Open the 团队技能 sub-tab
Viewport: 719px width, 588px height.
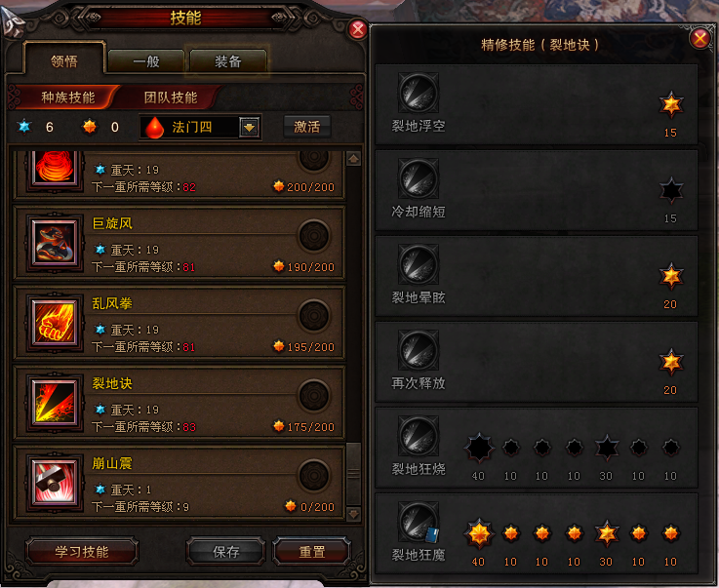click(171, 98)
